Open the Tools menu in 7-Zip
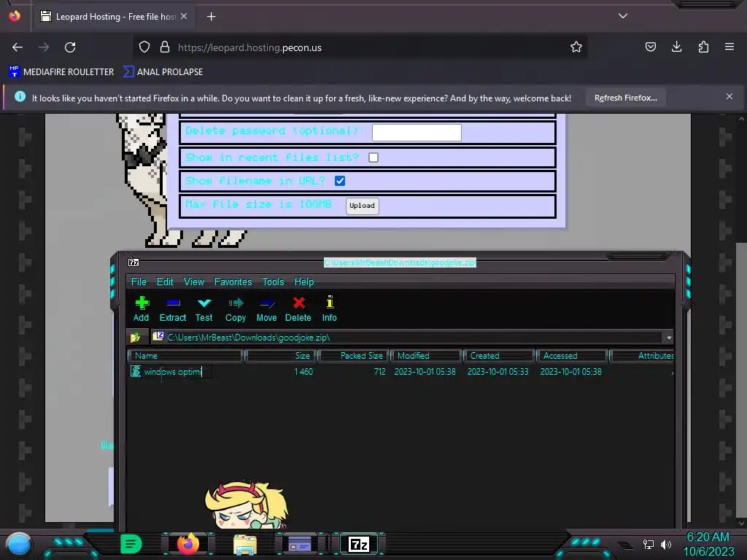Image resolution: width=747 pixels, height=560 pixels. click(273, 281)
